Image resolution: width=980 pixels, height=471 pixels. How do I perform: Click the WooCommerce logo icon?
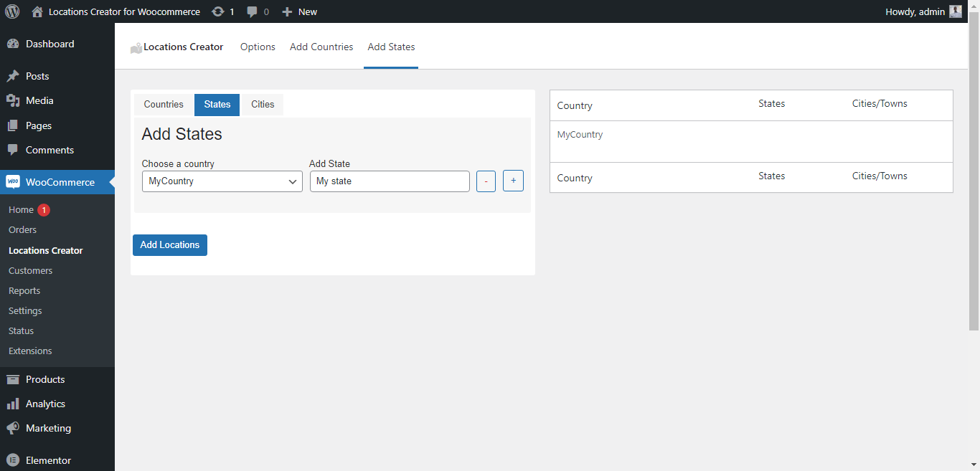coord(13,182)
